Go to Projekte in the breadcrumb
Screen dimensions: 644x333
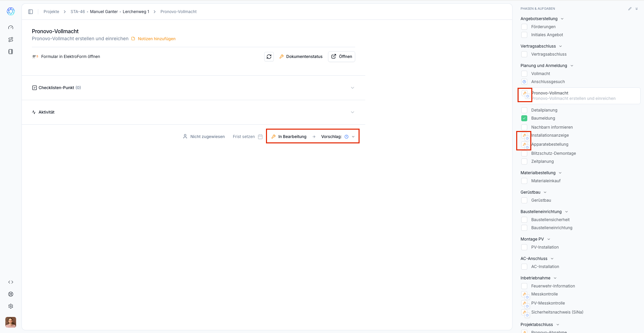[x=51, y=12]
